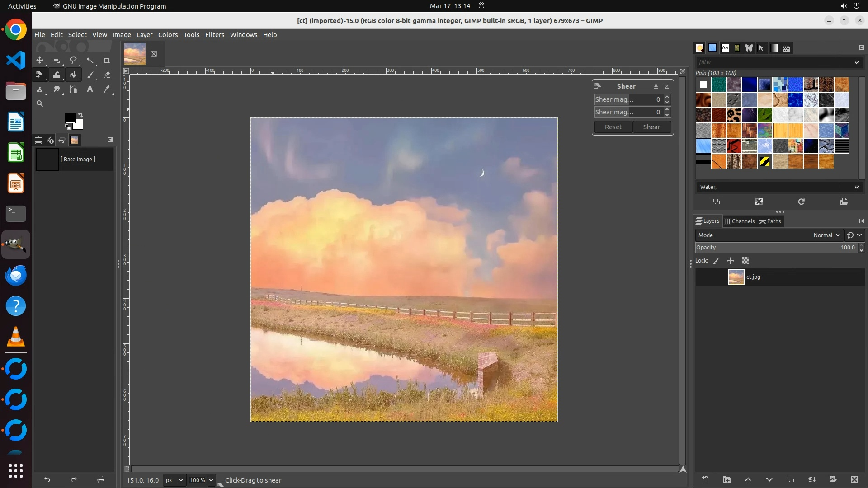Open the Filters menu
Image resolution: width=868 pixels, height=488 pixels.
tap(214, 35)
